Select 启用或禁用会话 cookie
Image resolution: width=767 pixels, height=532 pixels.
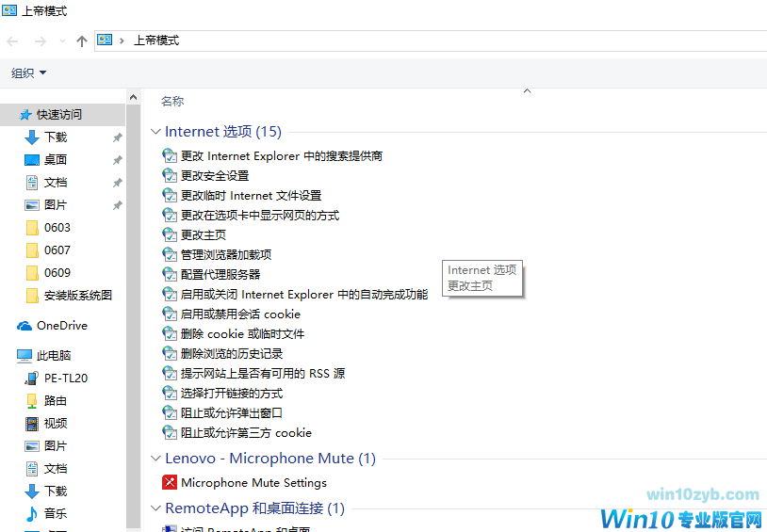point(240,314)
